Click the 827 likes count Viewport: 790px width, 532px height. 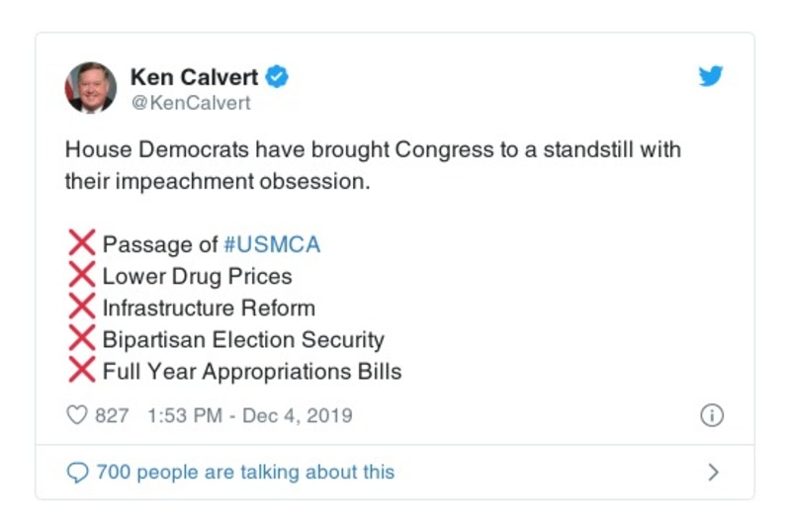(x=112, y=415)
